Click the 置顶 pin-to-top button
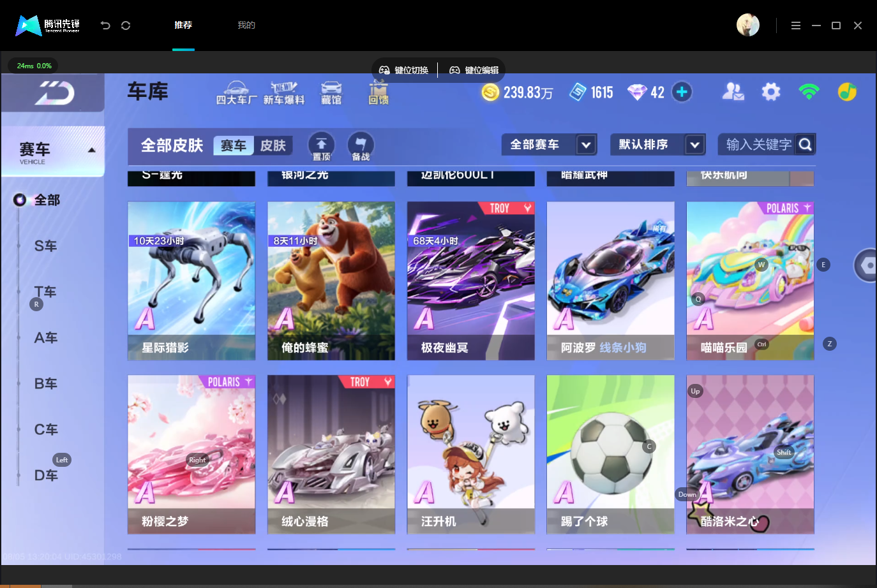 (x=321, y=147)
